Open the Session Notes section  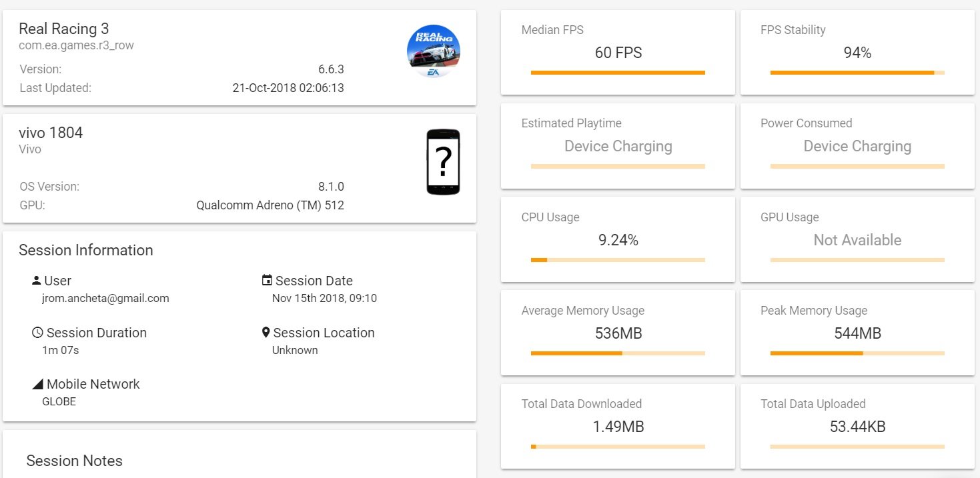tap(75, 461)
